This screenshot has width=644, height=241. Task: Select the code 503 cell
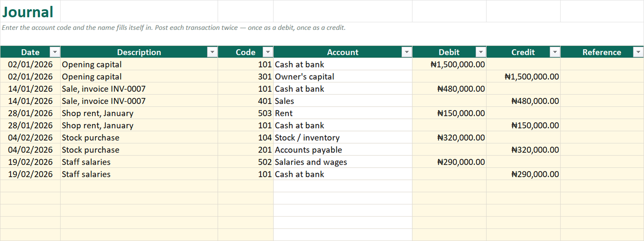coord(246,113)
